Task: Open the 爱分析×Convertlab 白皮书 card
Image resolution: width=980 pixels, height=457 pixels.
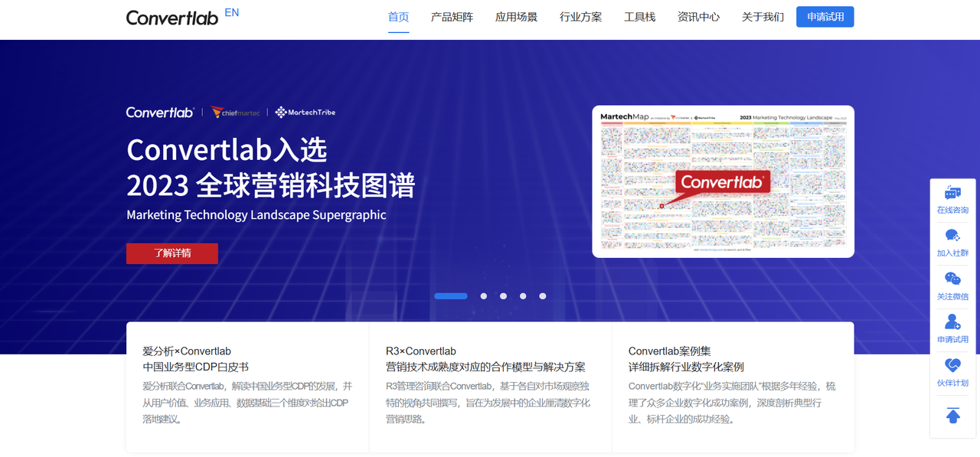Action: click(x=247, y=387)
